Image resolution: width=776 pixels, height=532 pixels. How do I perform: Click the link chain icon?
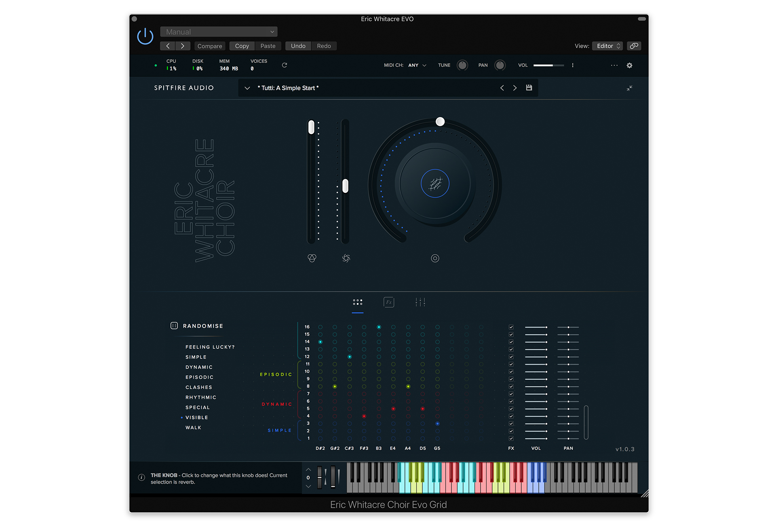point(634,46)
